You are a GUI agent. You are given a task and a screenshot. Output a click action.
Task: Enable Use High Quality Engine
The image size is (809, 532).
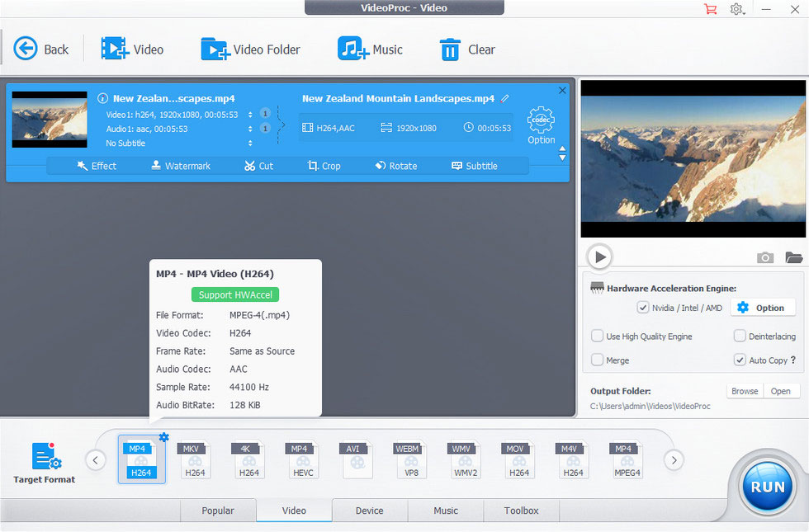(597, 337)
